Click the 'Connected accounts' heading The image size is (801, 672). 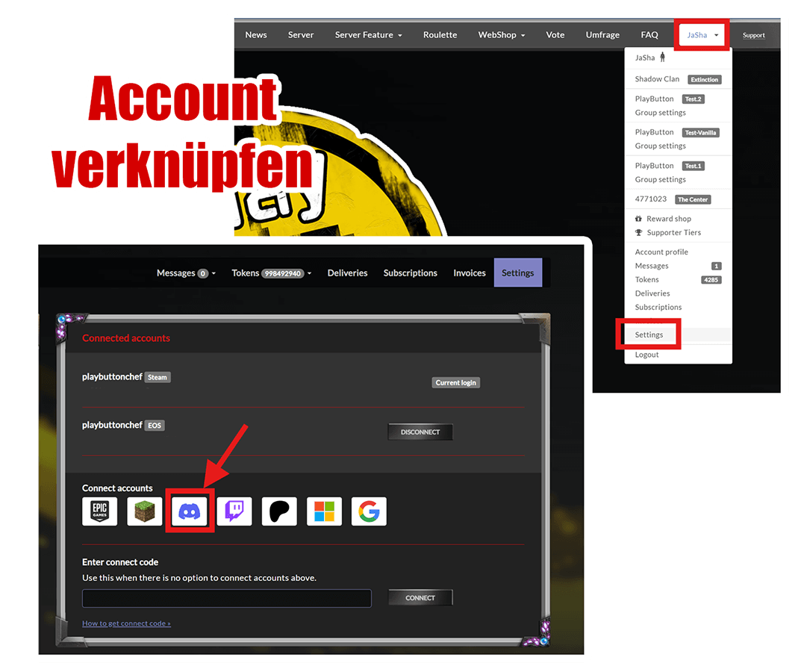pos(126,338)
